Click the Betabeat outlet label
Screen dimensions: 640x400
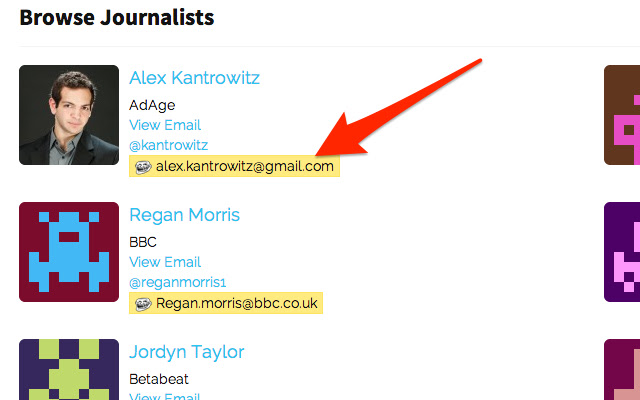click(159, 379)
